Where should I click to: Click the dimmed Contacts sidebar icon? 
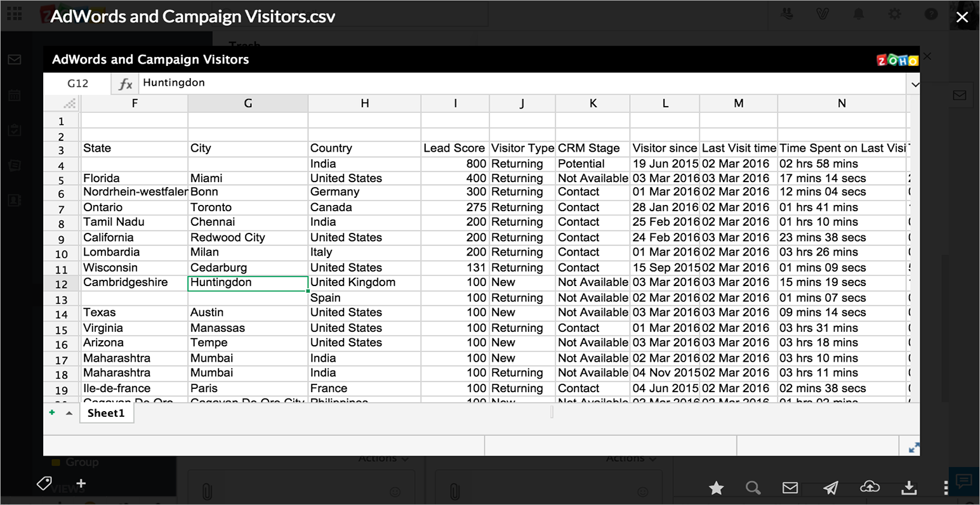pyautogui.click(x=15, y=200)
